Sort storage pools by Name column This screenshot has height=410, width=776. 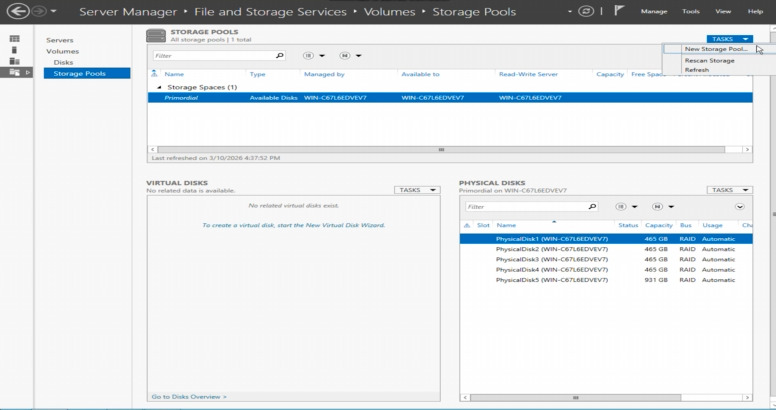pos(174,74)
